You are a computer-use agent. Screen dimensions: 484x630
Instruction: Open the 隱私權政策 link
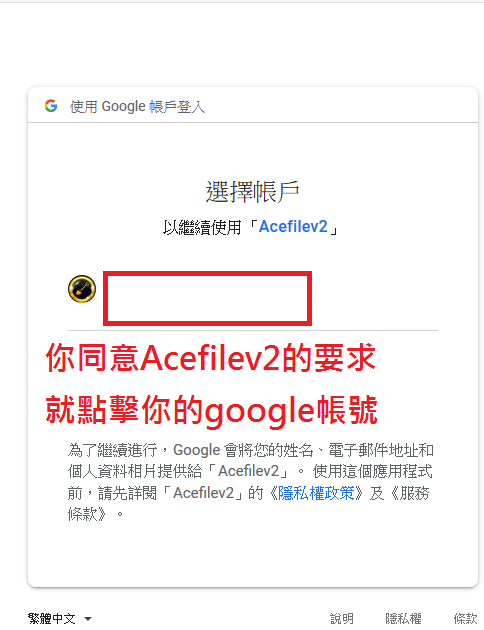pos(316,493)
